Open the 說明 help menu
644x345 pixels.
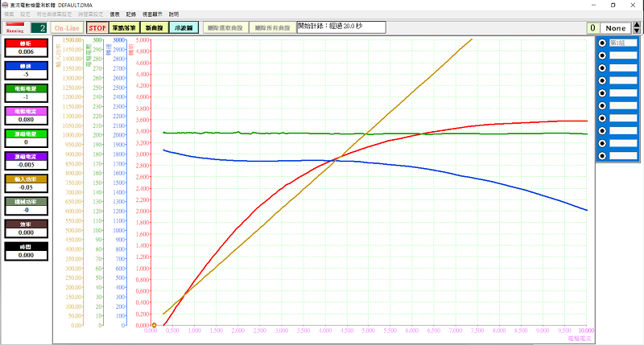click(174, 14)
